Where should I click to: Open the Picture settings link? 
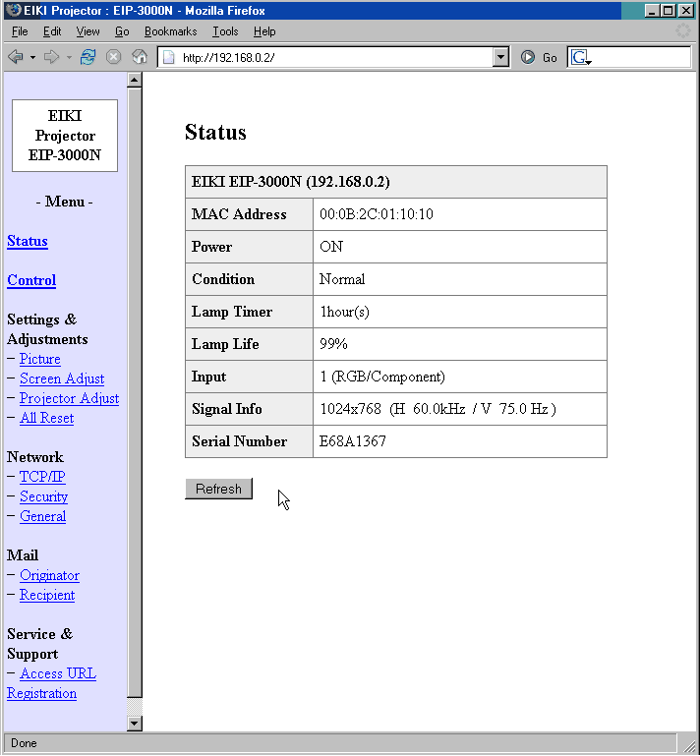(x=40, y=359)
